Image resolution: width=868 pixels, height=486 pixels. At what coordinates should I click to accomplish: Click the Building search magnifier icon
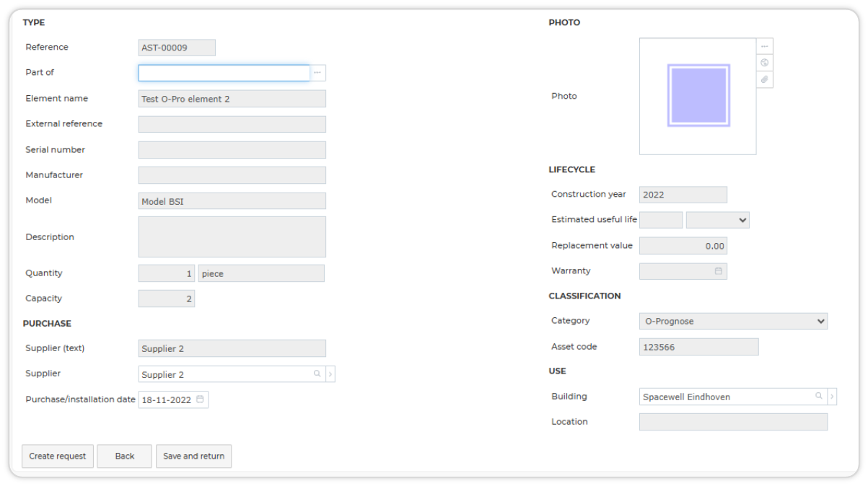[x=819, y=397]
